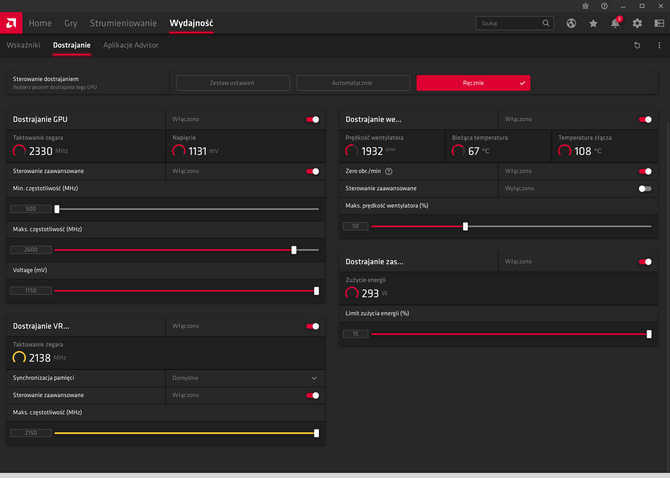
Task: Disable the Dostrajanie VRAM toggle
Action: [x=313, y=326]
